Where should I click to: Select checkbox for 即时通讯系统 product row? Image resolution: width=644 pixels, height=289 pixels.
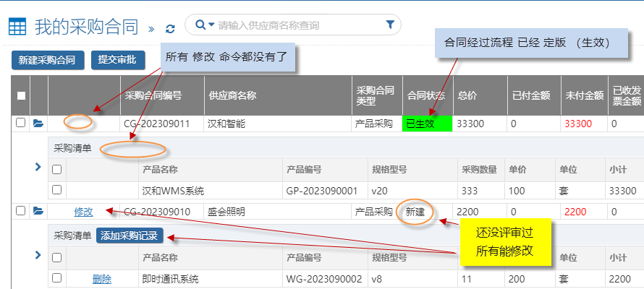(x=57, y=277)
